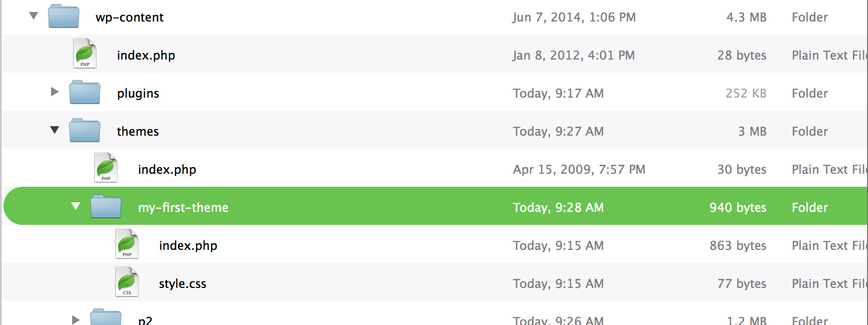Click the Folder kind label for themes
The height and width of the screenshot is (325, 868).
(x=809, y=130)
